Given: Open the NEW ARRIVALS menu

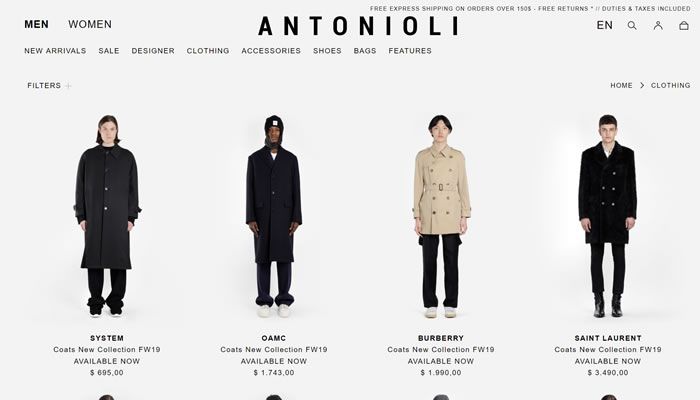Looking at the screenshot, I should (55, 51).
